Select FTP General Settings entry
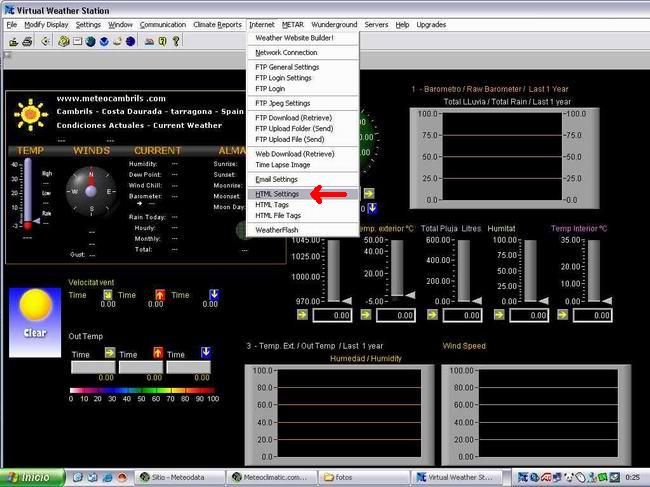This screenshot has width=650, height=487. tap(303, 67)
